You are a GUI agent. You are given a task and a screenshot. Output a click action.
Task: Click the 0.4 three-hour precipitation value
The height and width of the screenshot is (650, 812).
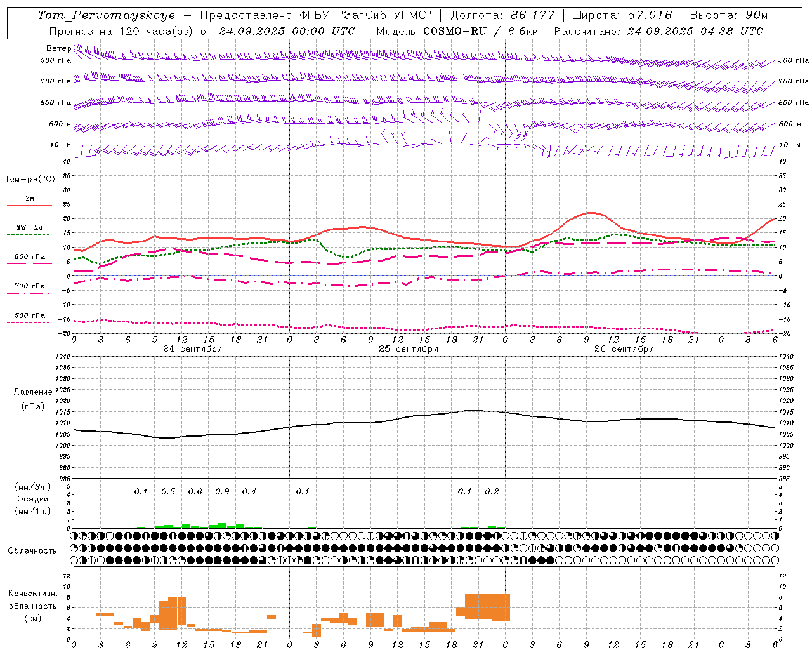(249, 492)
